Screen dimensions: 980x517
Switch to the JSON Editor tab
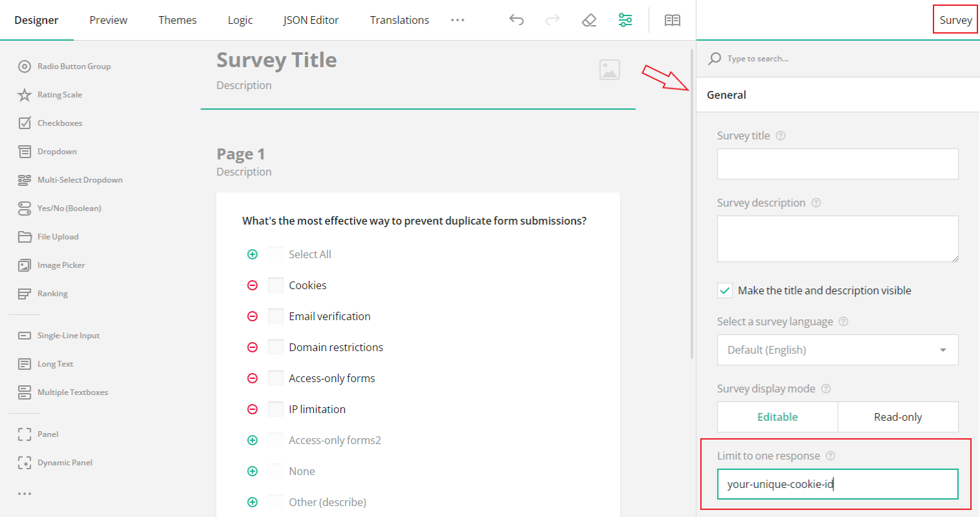click(x=311, y=20)
